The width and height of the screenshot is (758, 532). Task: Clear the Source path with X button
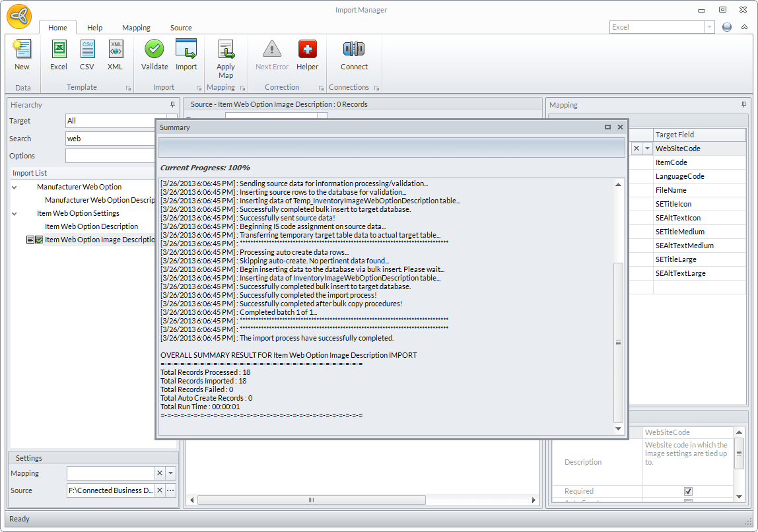click(x=159, y=490)
